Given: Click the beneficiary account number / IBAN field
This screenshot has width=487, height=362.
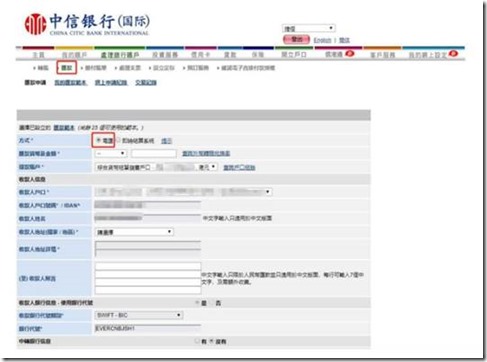Looking at the screenshot, I should tap(148, 205).
